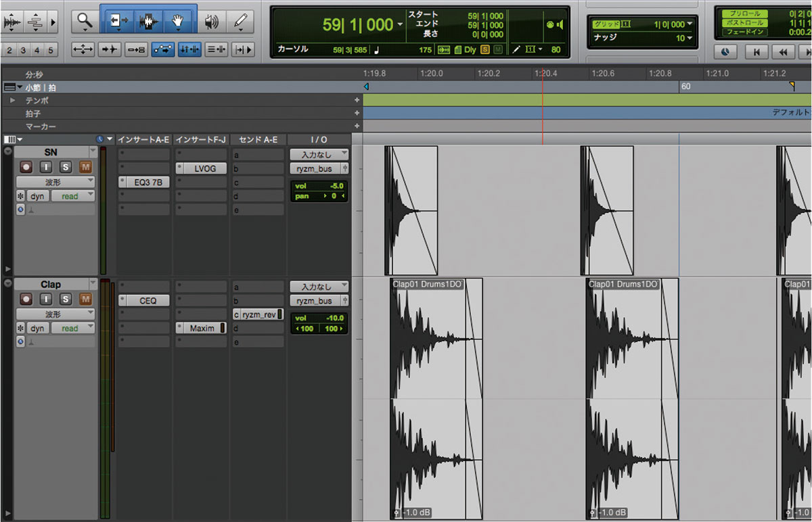Click the SN output ryzm_bus selector
Screen dimensions: 812x522
[315, 168]
